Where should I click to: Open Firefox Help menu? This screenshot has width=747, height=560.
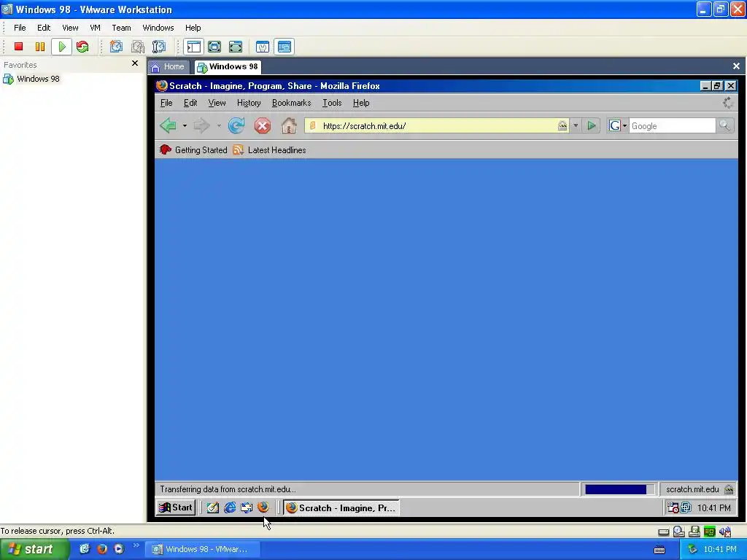pos(361,103)
